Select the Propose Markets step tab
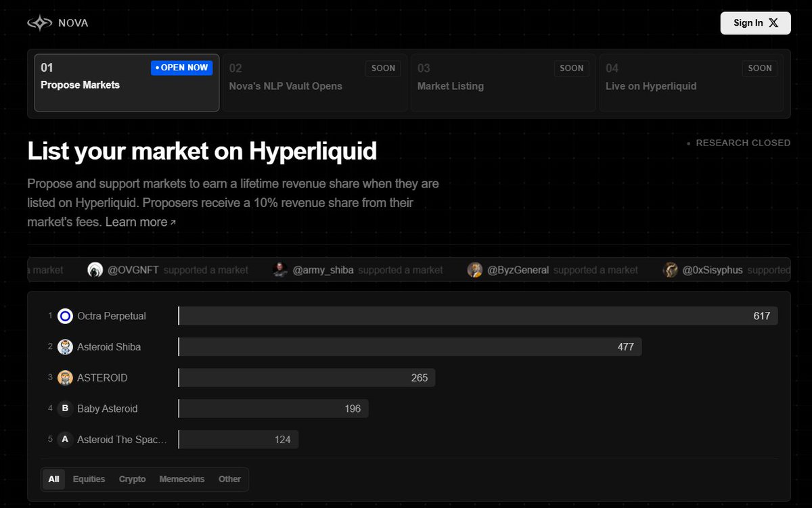The height and width of the screenshot is (508, 812). [127, 83]
